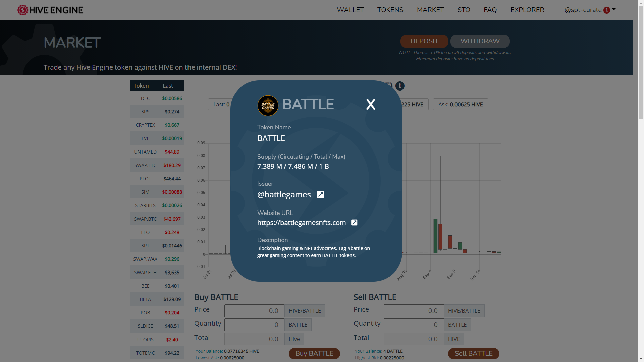Click the Sell BATTLE Total input field
Image resolution: width=644 pixels, height=362 pixels.
pos(414,339)
